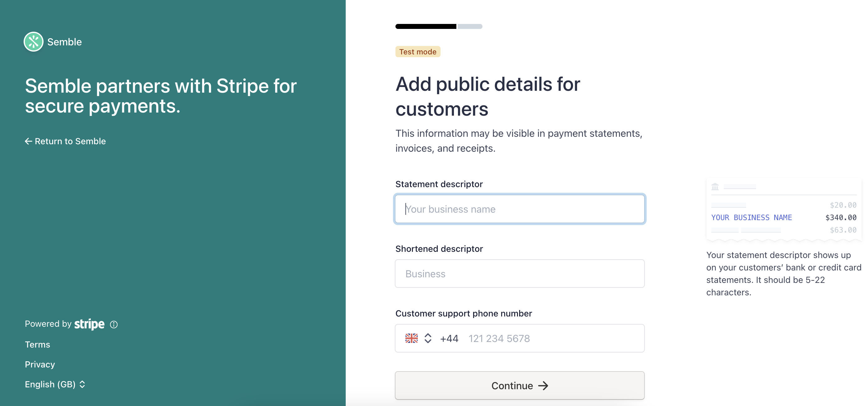The width and height of the screenshot is (868, 406).
Task: Expand the country code selector chevrons
Action: click(428, 338)
